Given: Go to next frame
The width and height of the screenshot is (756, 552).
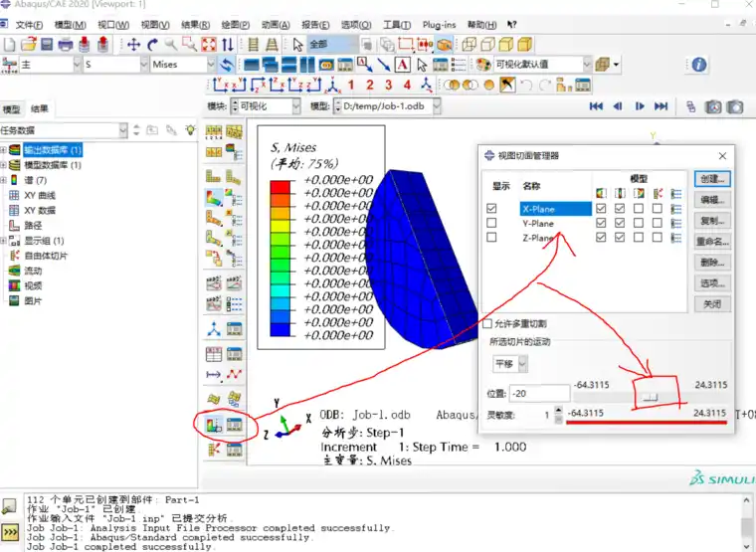Looking at the screenshot, I should point(640,106).
